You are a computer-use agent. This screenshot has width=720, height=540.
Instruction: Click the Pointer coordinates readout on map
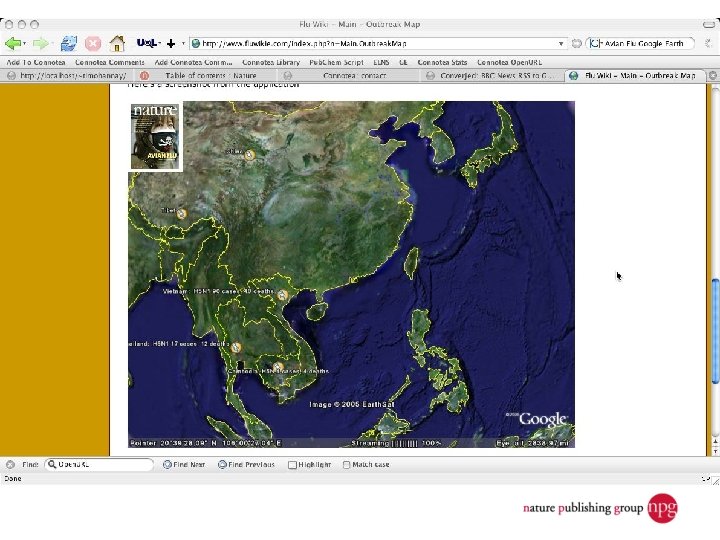(x=206, y=443)
